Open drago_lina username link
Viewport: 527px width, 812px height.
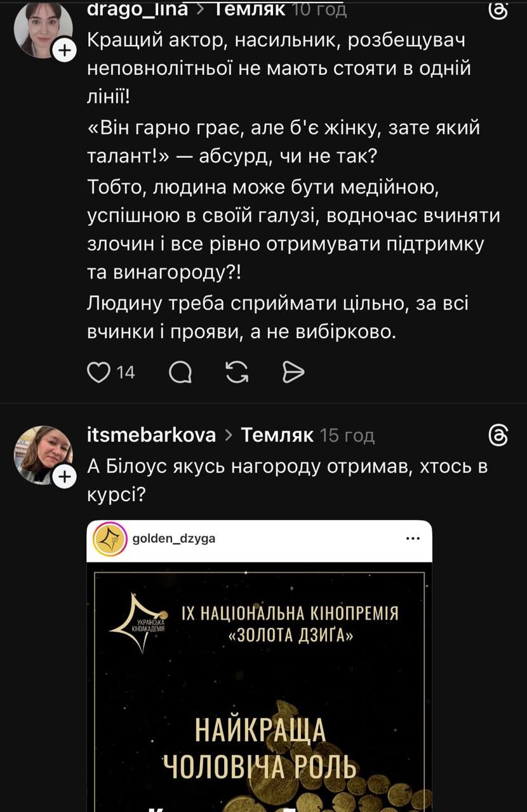tap(137, 10)
